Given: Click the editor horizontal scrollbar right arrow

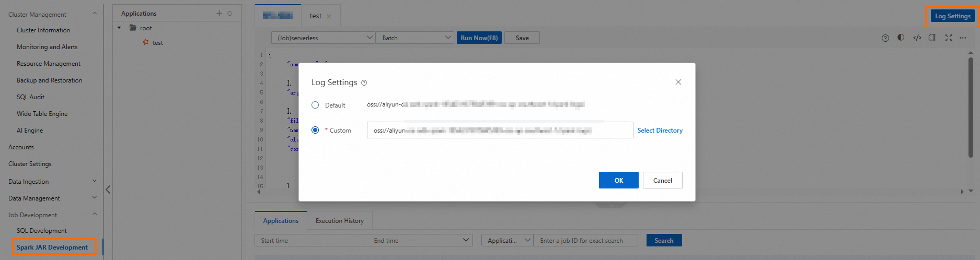Looking at the screenshot, I should 962,192.
